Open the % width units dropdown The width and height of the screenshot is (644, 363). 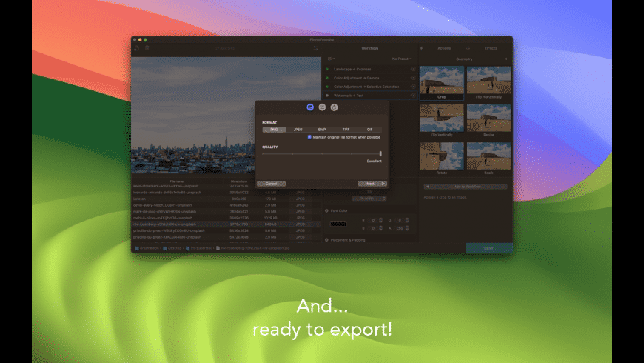pyautogui.click(x=369, y=199)
